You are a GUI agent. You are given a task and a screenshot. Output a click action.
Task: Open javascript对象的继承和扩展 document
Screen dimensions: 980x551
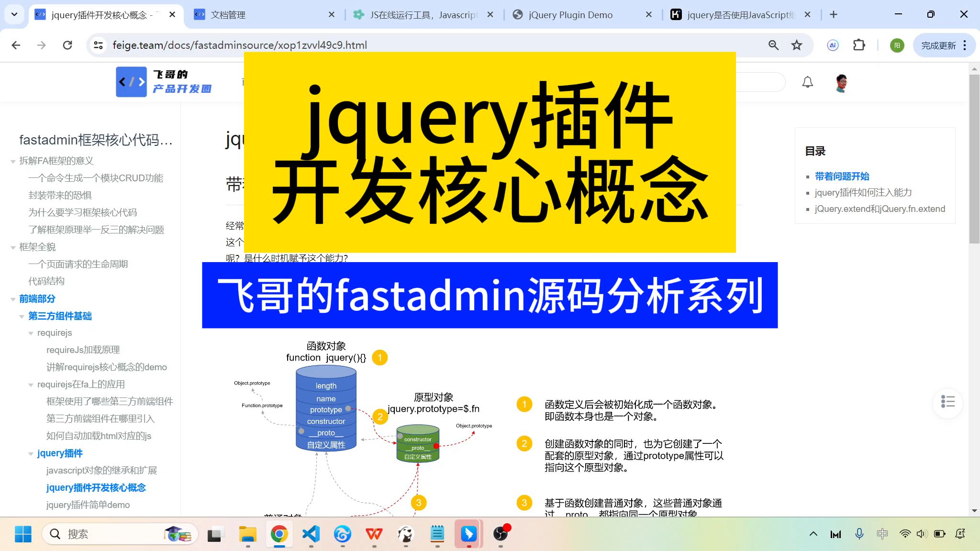[101, 470]
